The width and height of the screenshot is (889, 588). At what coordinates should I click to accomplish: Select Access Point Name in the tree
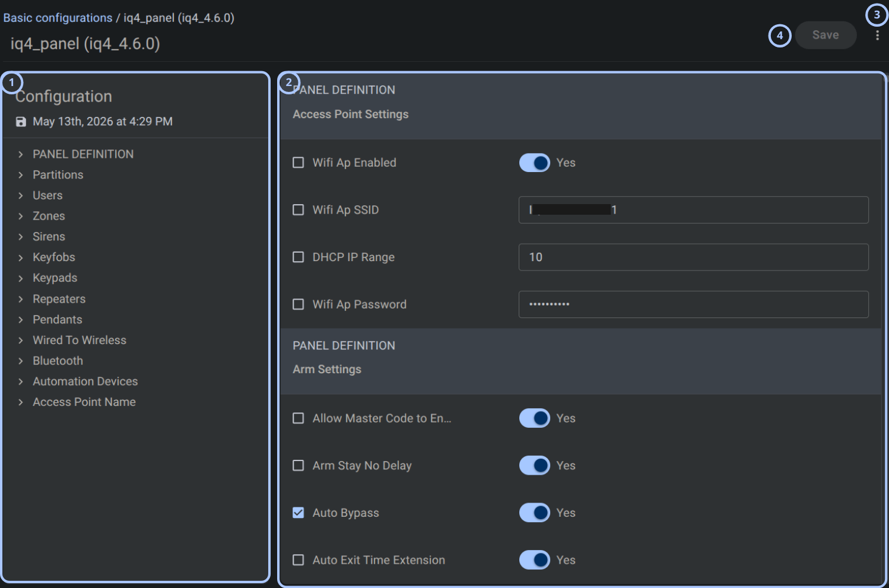[x=84, y=402]
